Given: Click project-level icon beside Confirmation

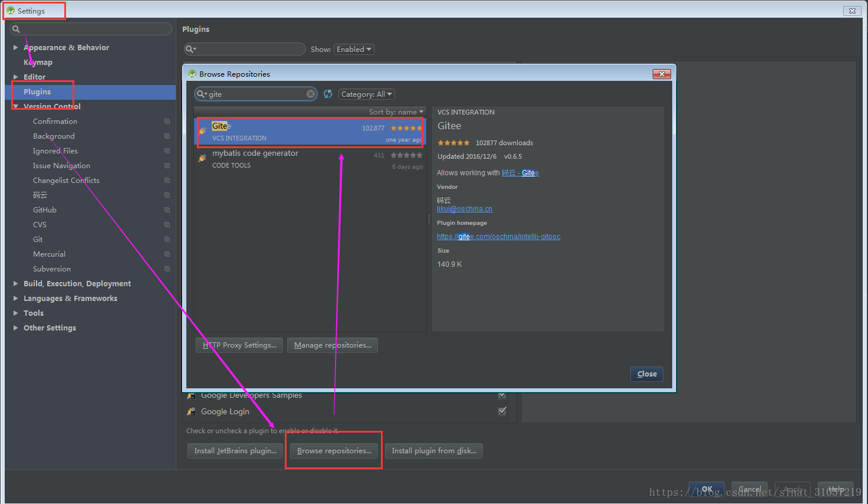Looking at the screenshot, I should point(167,121).
